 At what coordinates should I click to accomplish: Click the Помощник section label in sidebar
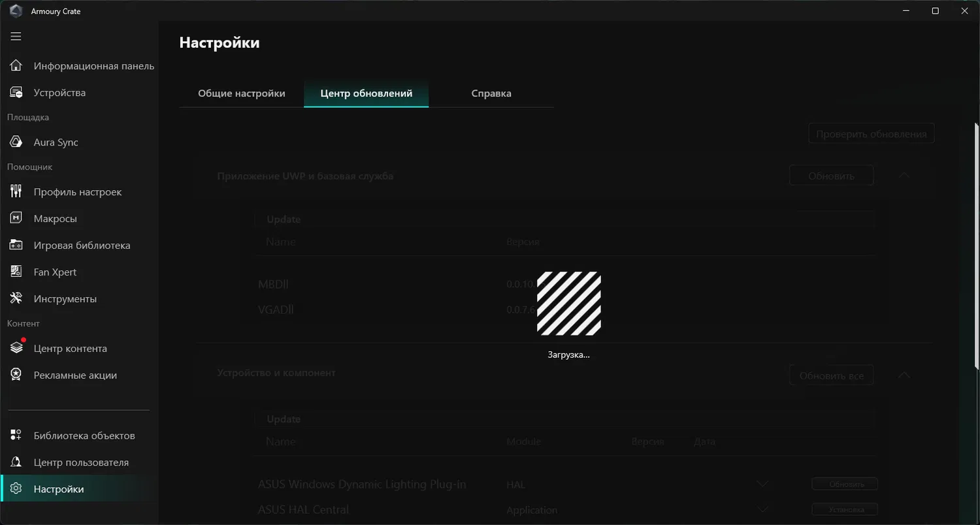point(30,167)
